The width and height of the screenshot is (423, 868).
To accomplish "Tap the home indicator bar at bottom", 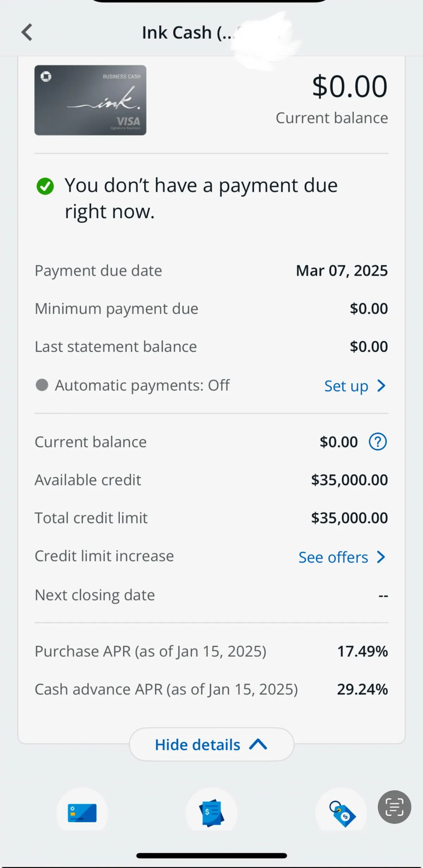I will click(211, 855).
